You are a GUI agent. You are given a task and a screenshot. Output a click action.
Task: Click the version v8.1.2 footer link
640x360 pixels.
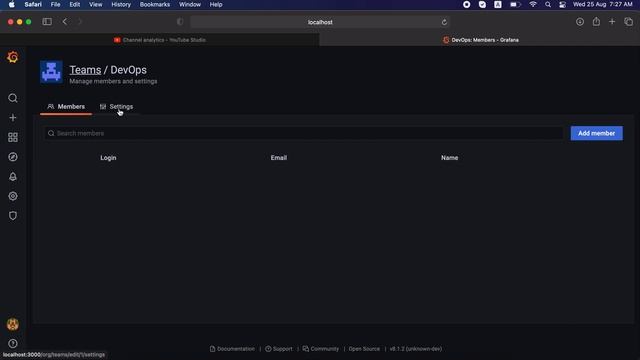pos(416,349)
